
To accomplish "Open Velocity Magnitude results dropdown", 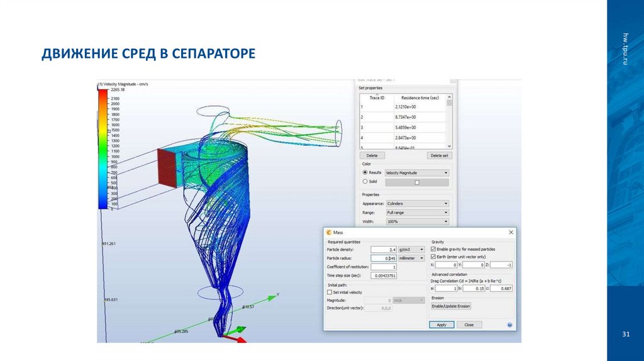I will pyautogui.click(x=417, y=173).
